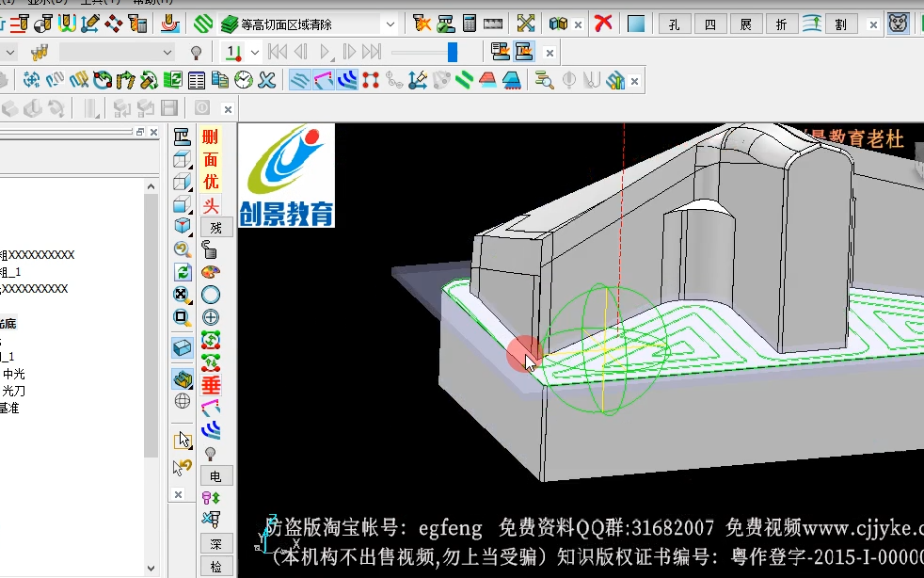
Task: Click the red 删 button
Action: (x=211, y=137)
